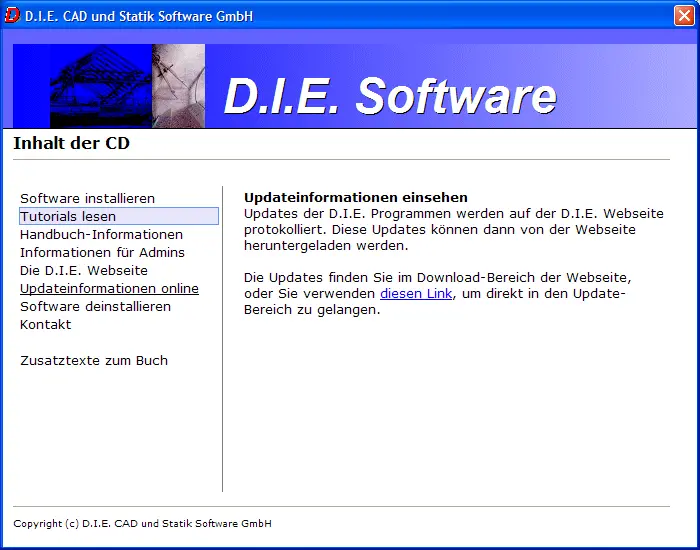Image resolution: width=700 pixels, height=550 pixels.
Task: Open Software installieren menu entry
Action: point(88,198)
